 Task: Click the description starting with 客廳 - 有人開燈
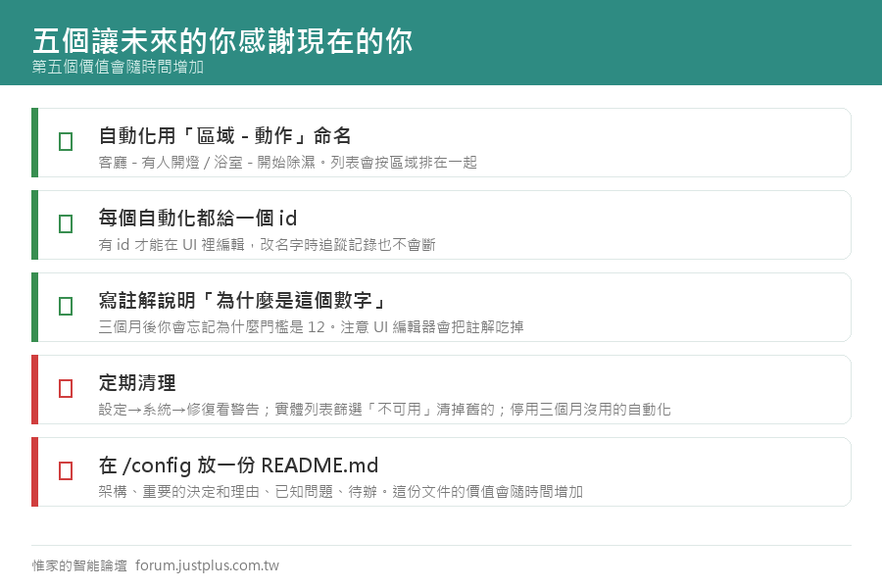pyautogui.click(x=287, y=163)
